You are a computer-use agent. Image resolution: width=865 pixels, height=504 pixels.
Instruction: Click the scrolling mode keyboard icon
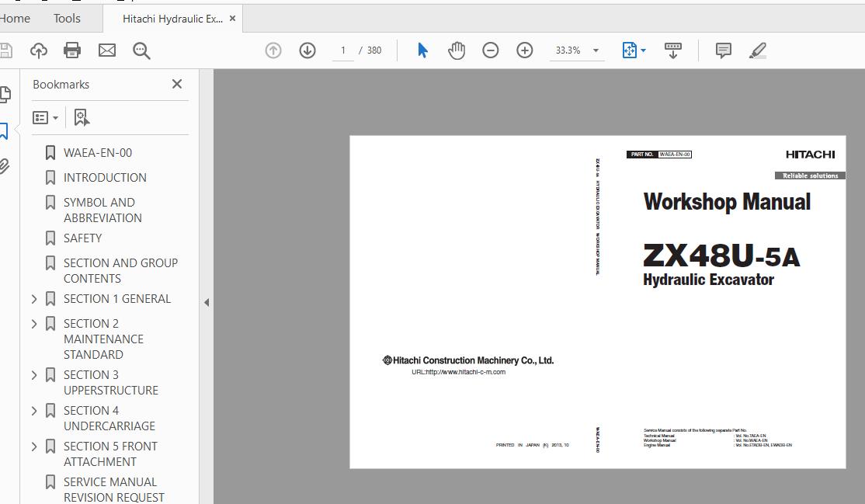click(673, 50)
